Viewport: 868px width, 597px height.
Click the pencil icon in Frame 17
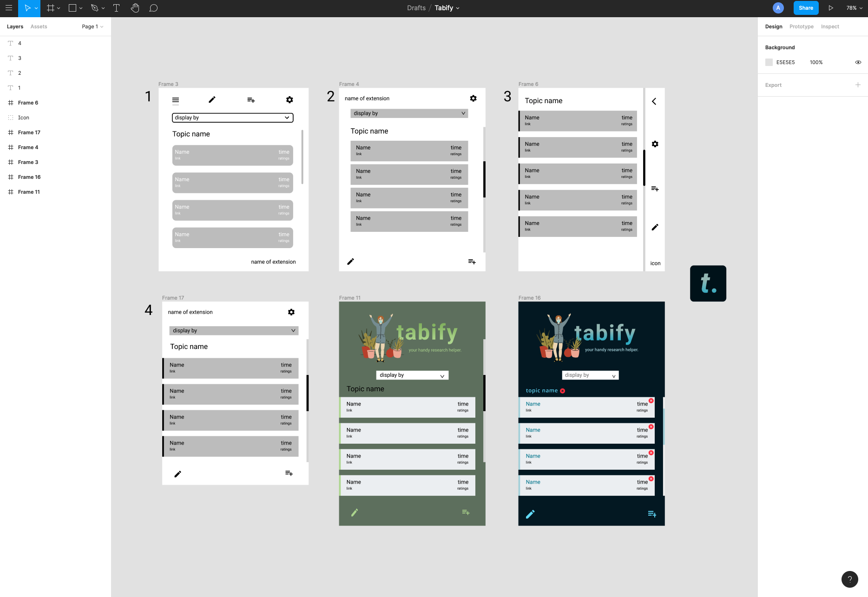pyautogui.click(x=178, y=474)
